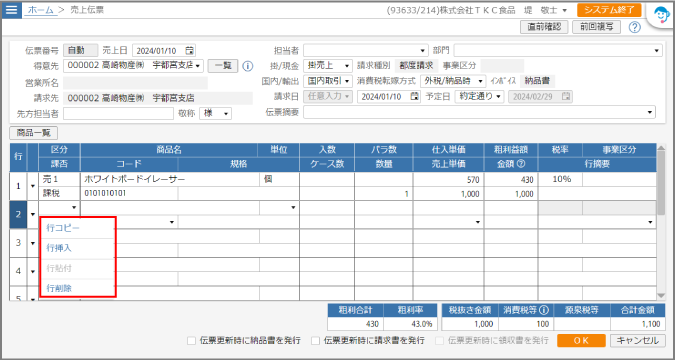Open calendar picker for 請求日
The width and height of the screenshot is (675, 360).
tap(415, 96)
